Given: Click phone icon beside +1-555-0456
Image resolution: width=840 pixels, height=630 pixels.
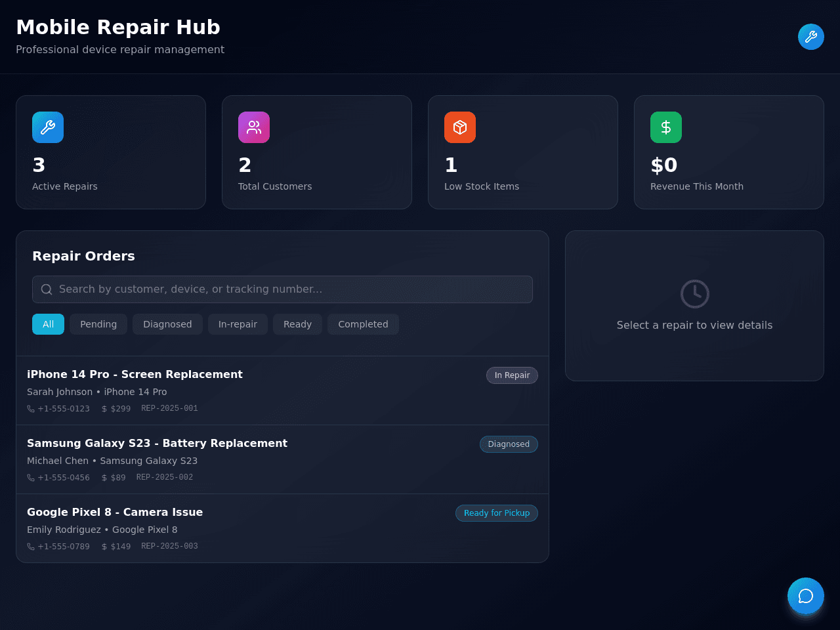Looking at the screenshot, I should [31, 478].
